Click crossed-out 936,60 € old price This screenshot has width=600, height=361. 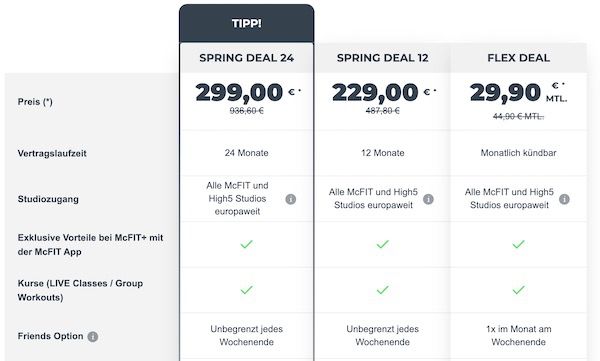click(246, 111)
